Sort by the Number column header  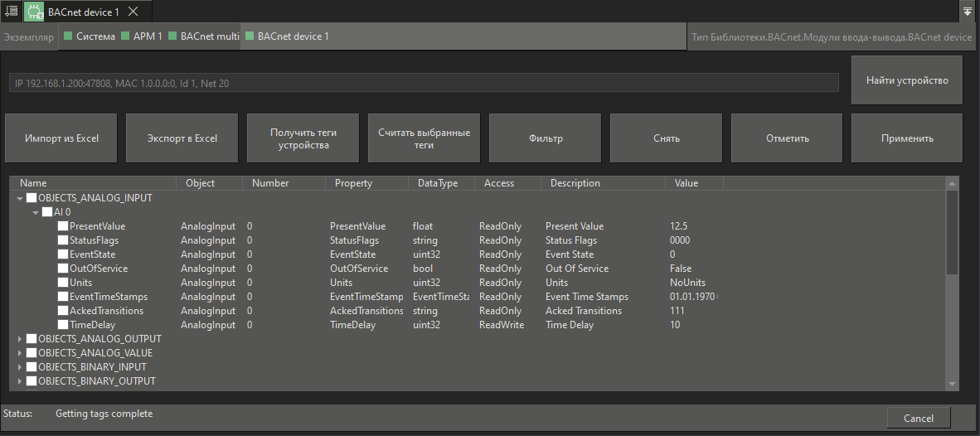point(284,183)
